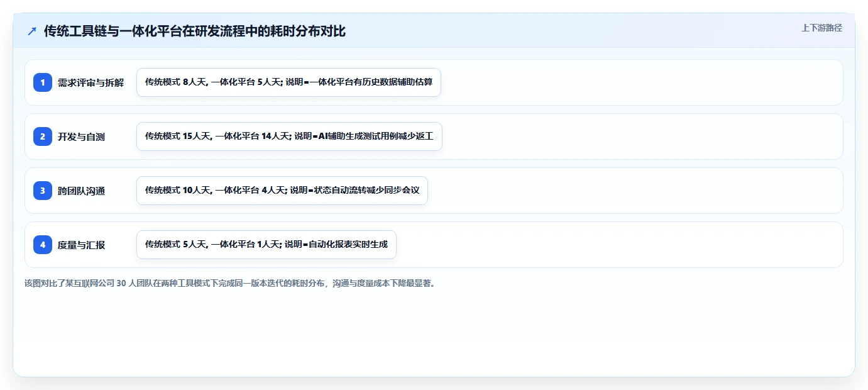Click the 度量与汇报 step label
868x390 pixels.
[82, 245]
